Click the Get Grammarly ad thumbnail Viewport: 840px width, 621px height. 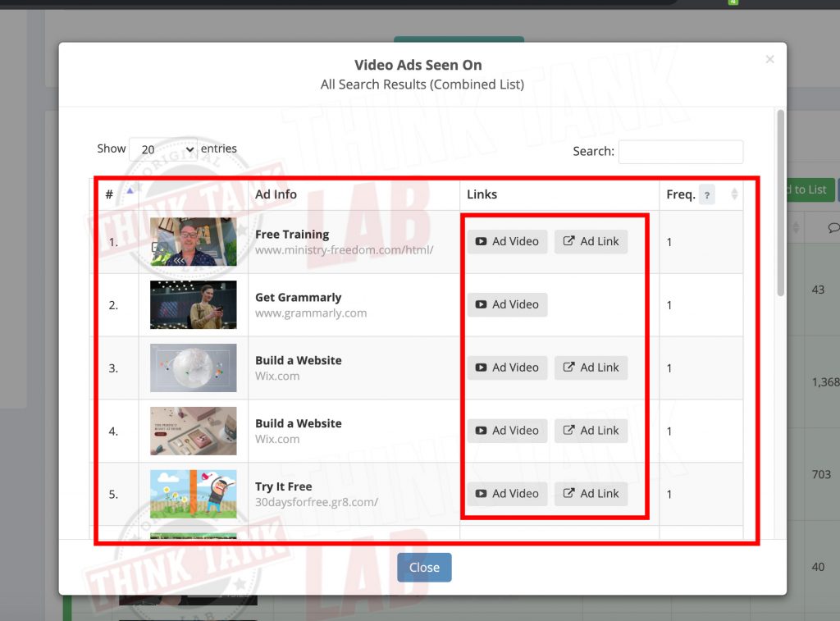pyautogui.click(x=193, y=304)
